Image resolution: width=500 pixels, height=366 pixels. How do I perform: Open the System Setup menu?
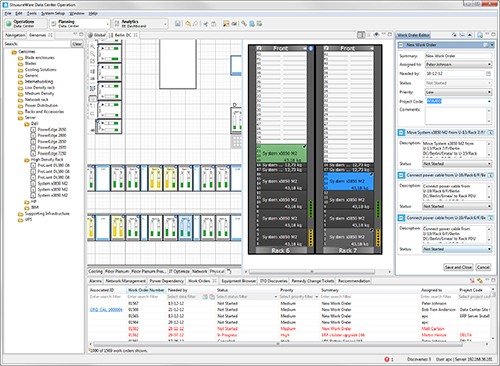[53, 13]
